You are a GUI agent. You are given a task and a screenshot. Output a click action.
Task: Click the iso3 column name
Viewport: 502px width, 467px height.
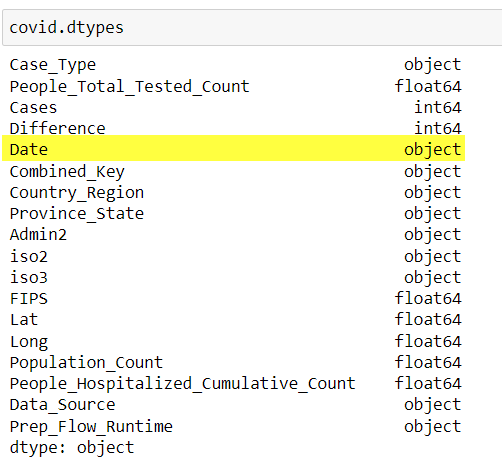pos(29,277)
